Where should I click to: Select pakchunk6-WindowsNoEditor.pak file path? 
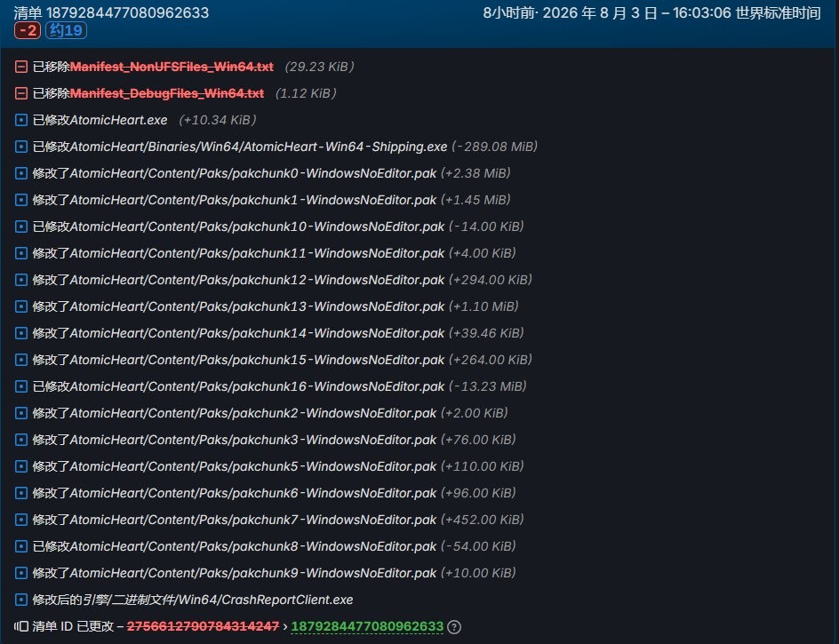(x=253, y=493)
